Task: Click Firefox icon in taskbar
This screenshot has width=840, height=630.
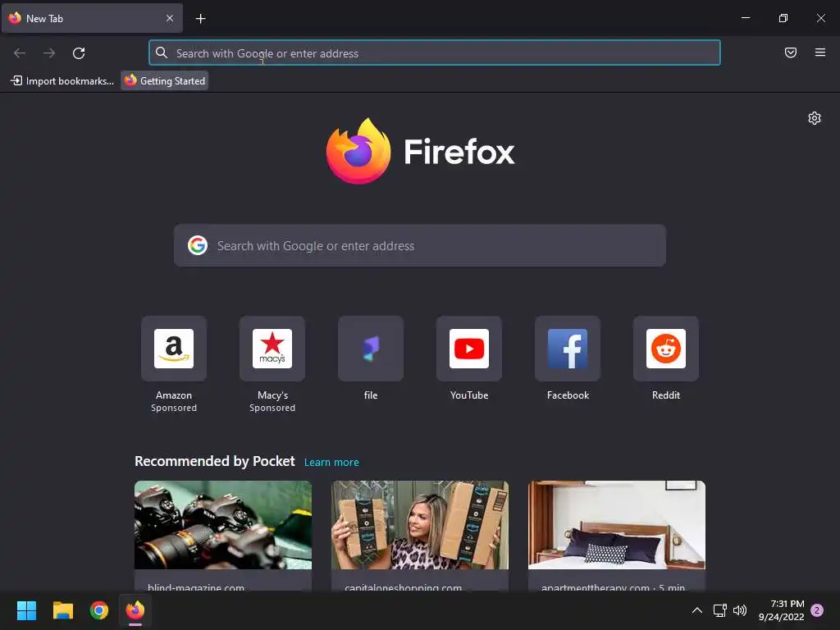Action: pyautogui.click(x=135, y=610)
